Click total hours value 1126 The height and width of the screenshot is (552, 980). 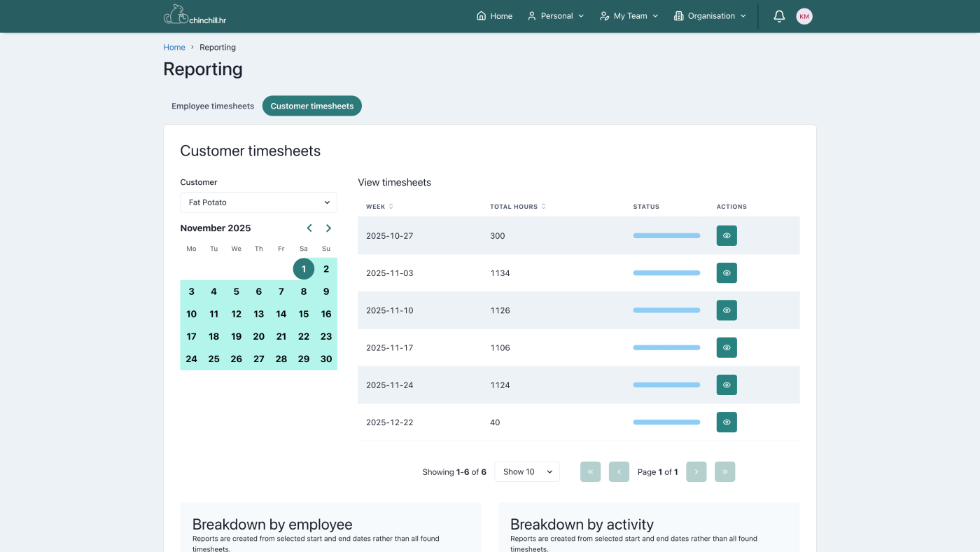pos(500,310)
